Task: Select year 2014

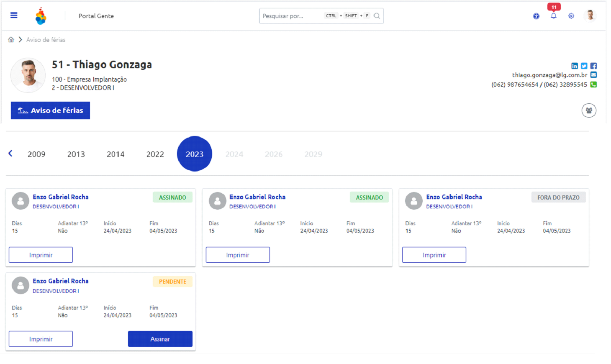Action: tap(116, 154)
